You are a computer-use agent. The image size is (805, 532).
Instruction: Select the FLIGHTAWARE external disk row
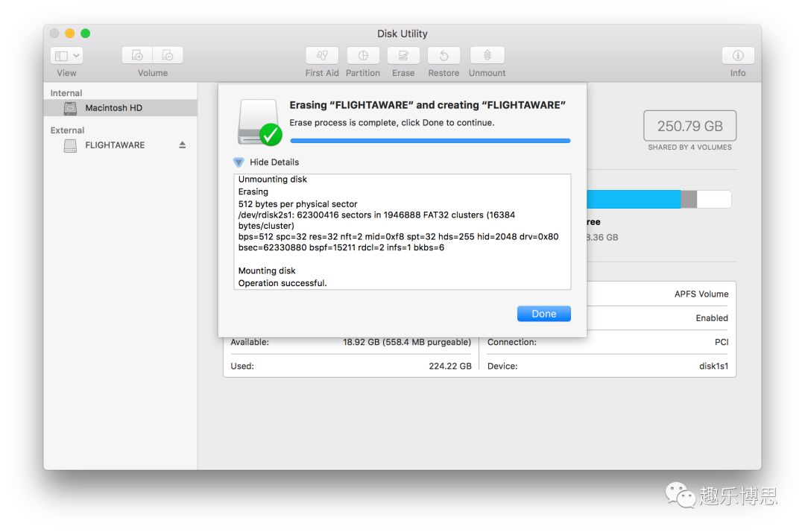[120, 145]
